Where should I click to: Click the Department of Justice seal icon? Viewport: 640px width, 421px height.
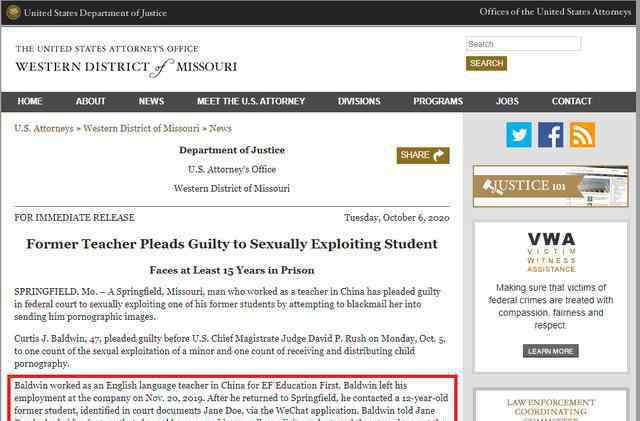11,12
